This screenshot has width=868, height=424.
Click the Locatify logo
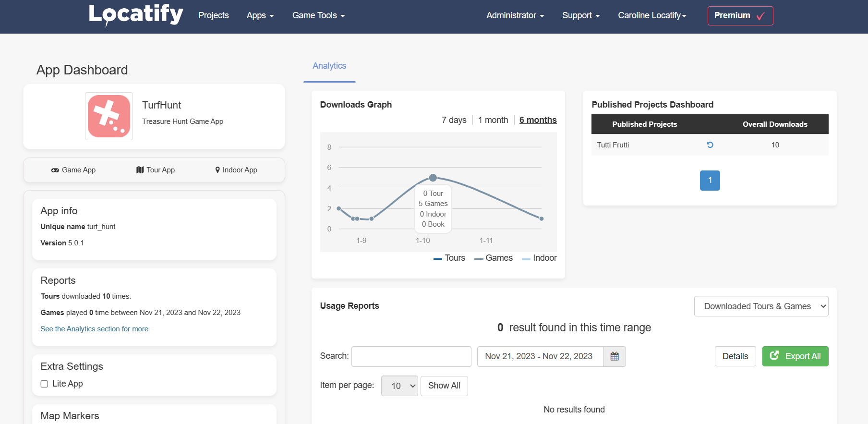136,15
